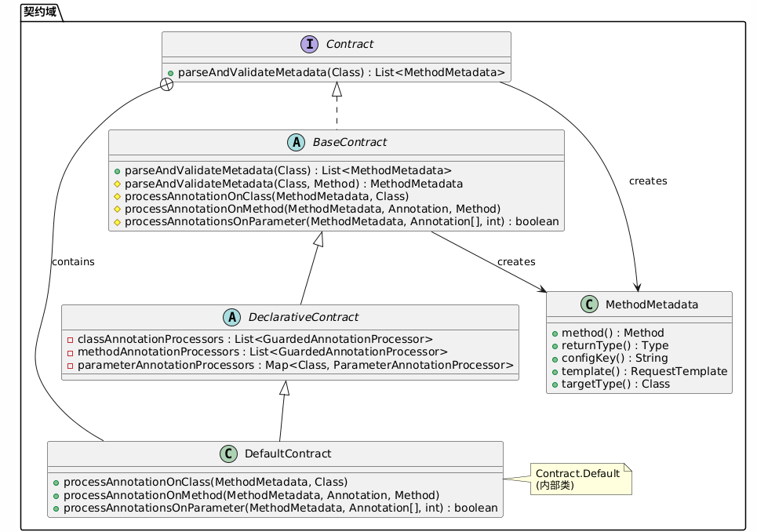
Task: Click protected diamond before BaseContract's processAnnotationOnClass
Action: point(117,196)
